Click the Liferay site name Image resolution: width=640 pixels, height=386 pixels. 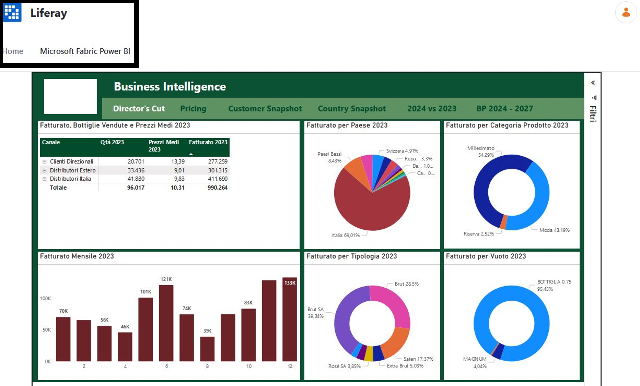coord(49,13)
